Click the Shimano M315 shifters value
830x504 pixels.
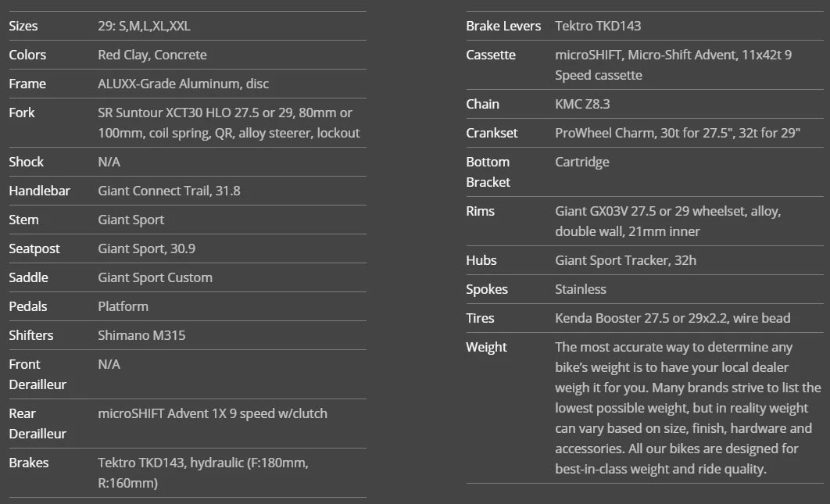[141, 335]
